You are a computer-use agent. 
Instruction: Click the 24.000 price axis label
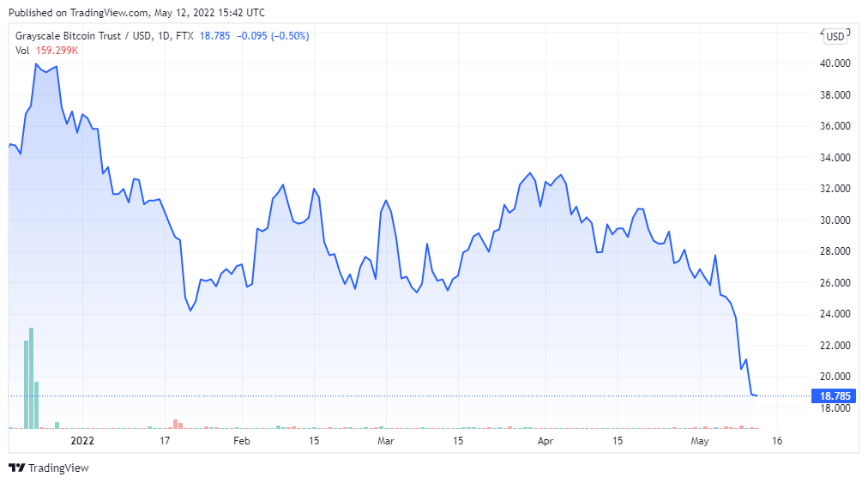tap(835, 313)
